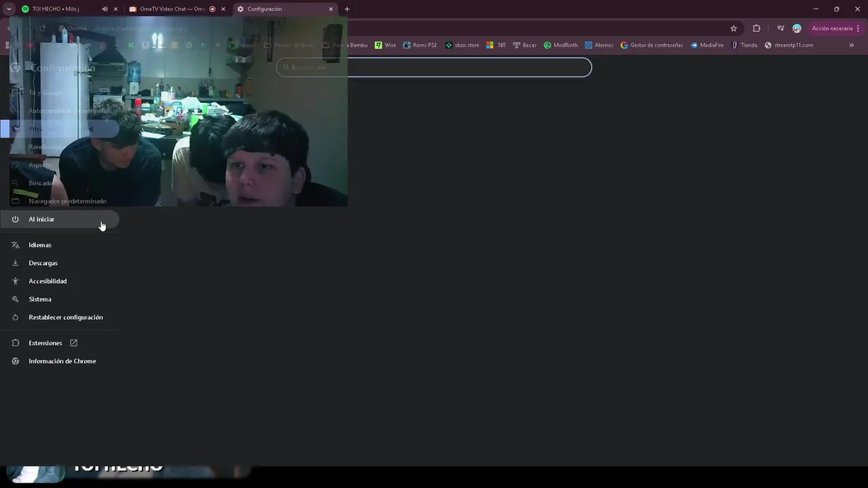Open the Gestor de contraseñas bookmark
868x488 pixels.
[x=652, y=45]
